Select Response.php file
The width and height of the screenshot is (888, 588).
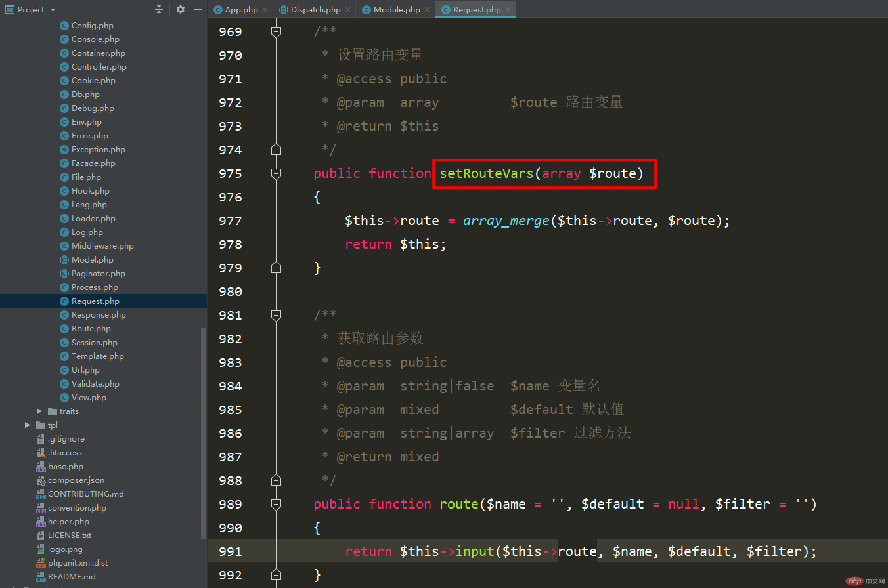click(x=99, y=314)
